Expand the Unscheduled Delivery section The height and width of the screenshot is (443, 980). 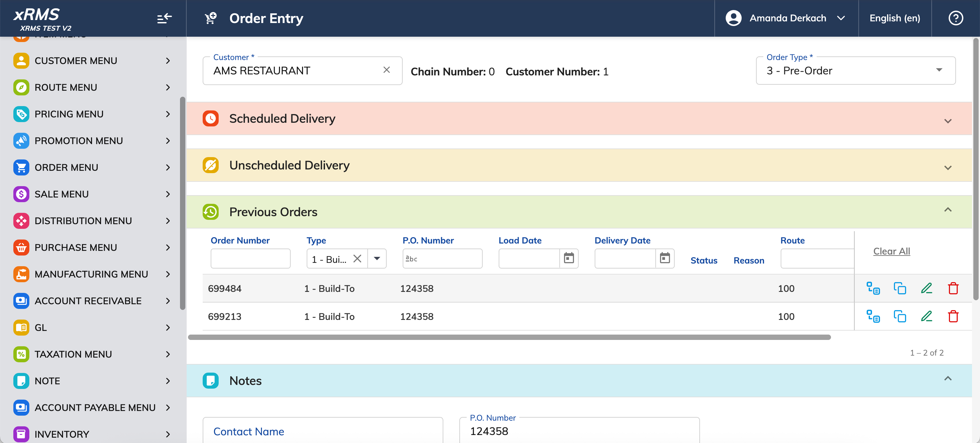948,168
